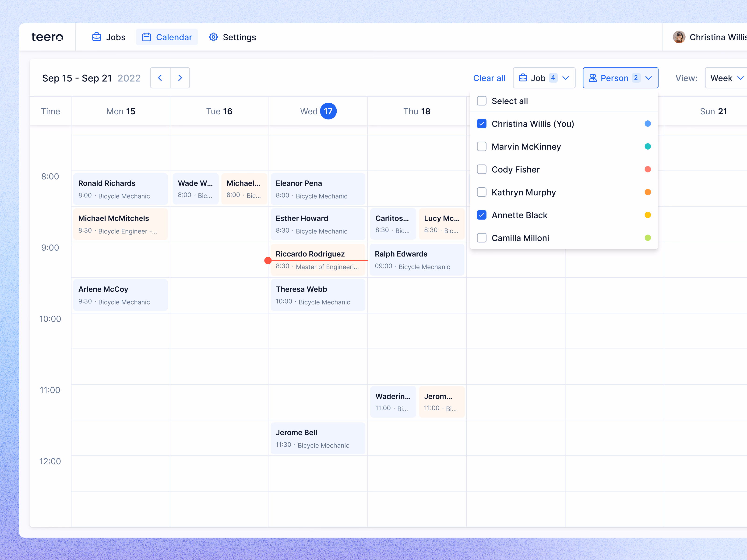Go to next week with right arrow
The image size is (747, 560).
[x=180, y=78]
